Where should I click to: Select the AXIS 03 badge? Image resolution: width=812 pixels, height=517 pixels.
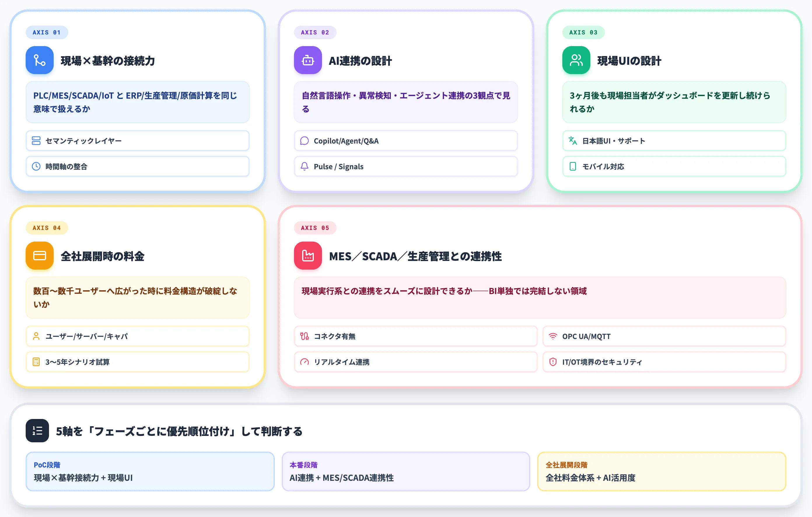click(584, 32)
